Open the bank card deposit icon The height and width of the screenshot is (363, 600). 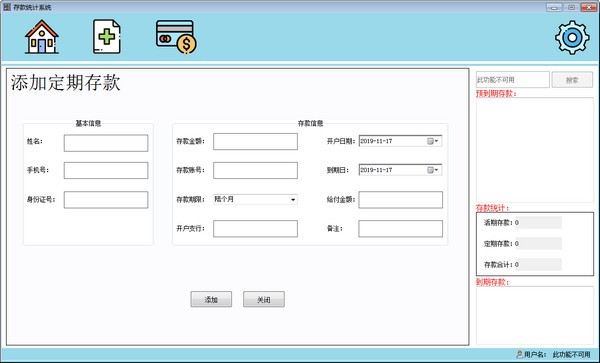[x=176, y=37]
